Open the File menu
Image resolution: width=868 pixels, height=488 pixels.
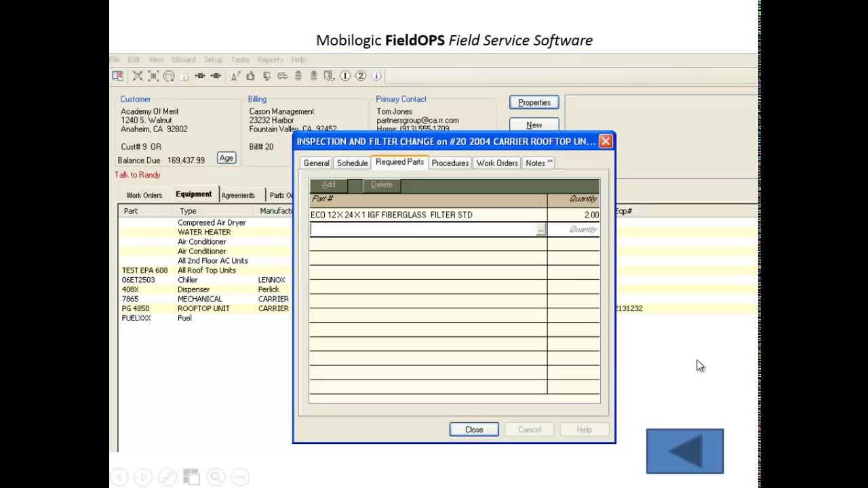(x=115, y=60)
